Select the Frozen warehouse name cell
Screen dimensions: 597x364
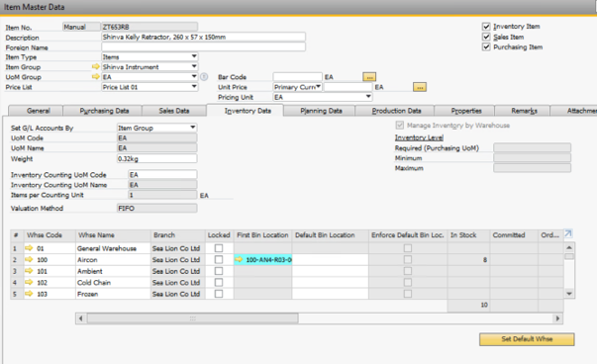[x=113, y=294]
